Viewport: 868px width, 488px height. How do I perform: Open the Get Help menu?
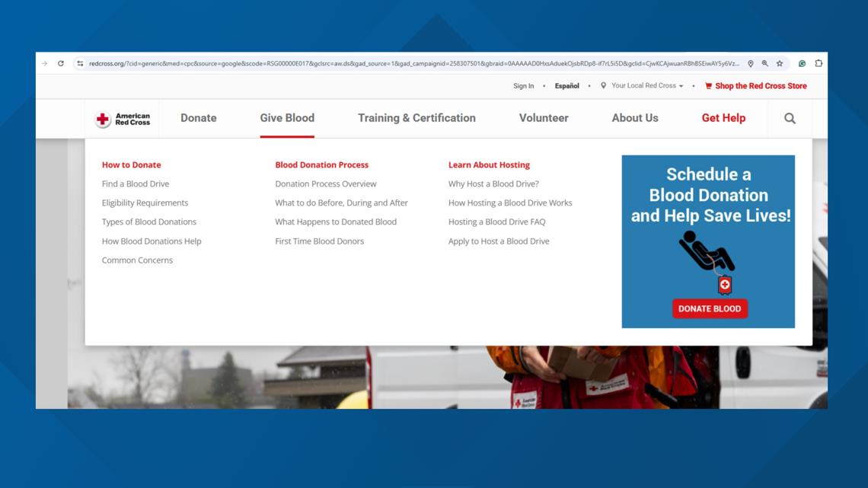(723, 118)
